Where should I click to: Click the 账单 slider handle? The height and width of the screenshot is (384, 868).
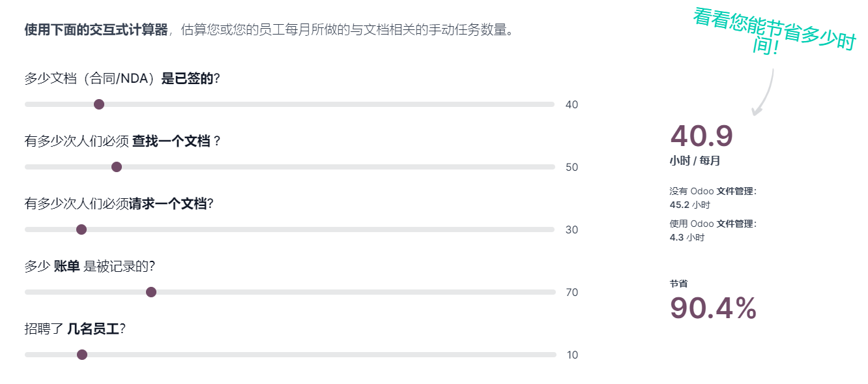pyautogui.click(x=151, y=292)
